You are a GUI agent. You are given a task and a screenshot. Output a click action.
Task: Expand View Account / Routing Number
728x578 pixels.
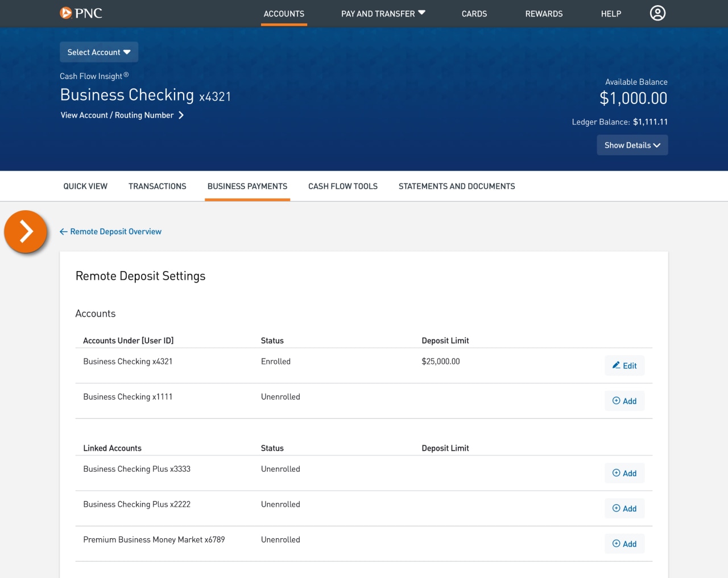point(122,115)
